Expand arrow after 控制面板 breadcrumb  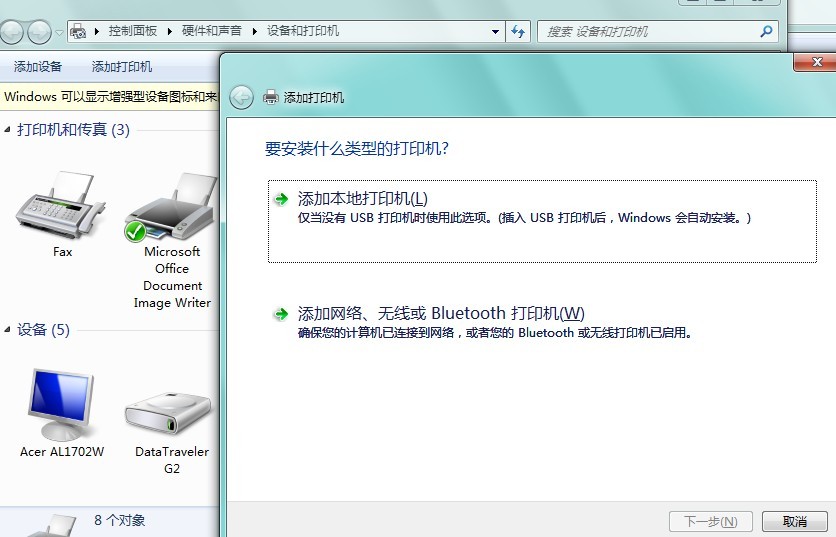(170, 31)
